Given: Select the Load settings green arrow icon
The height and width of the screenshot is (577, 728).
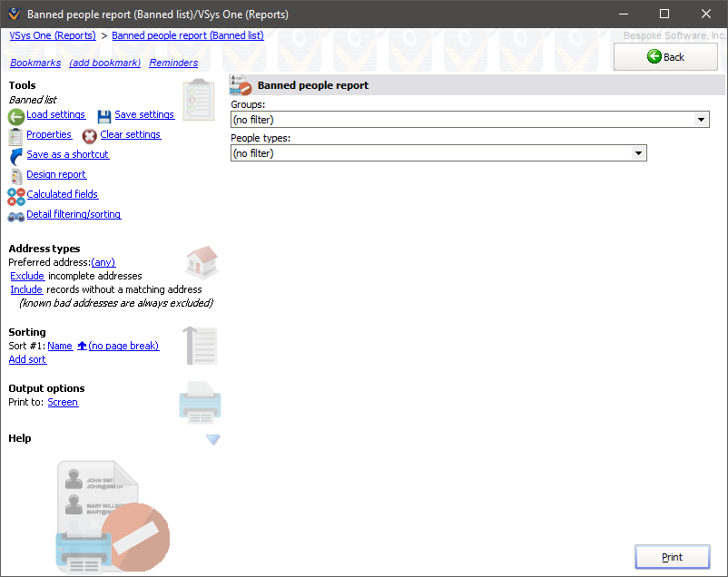Looking at the screenshot, I should [15, 115].
